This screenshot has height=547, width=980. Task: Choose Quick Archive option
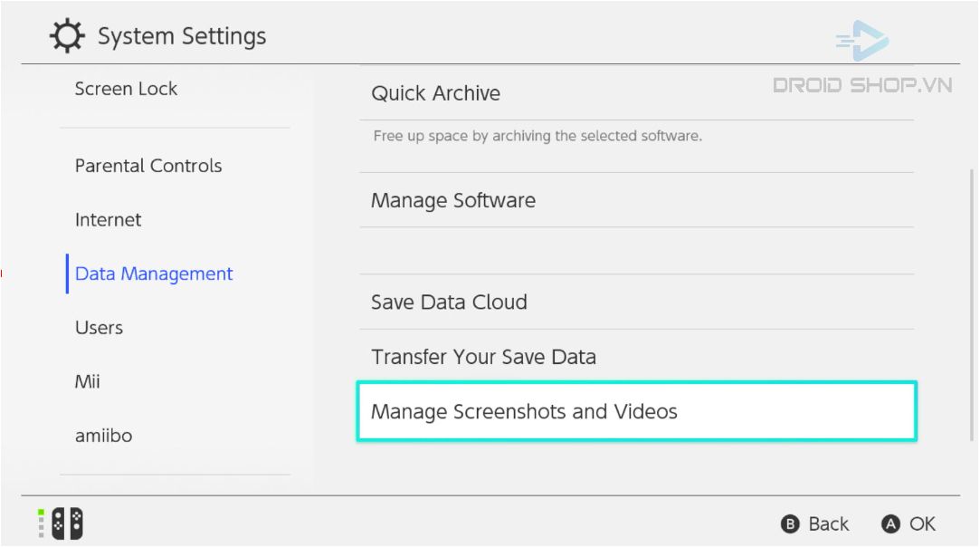(x=636, y=93)
